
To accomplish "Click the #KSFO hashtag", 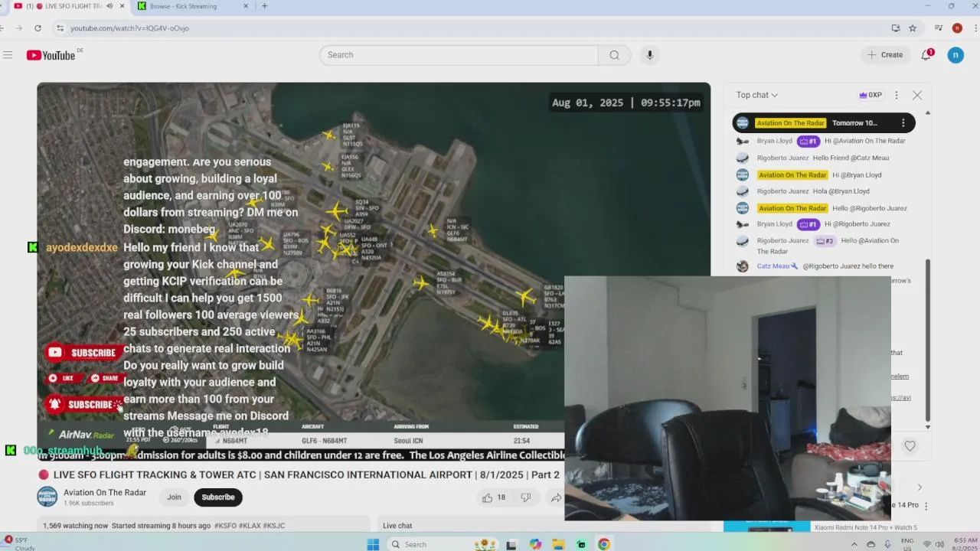I will (x=225, y=526).
